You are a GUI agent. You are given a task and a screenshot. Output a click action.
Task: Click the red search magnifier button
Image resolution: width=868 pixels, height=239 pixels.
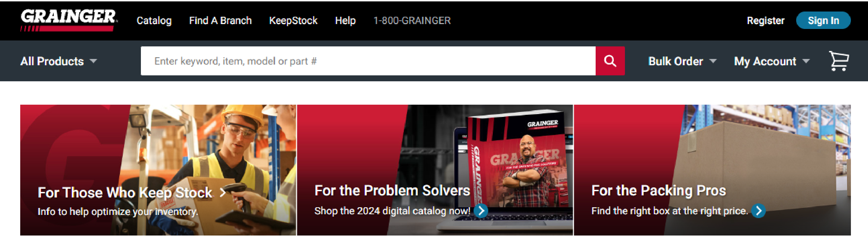click(610, 61)
